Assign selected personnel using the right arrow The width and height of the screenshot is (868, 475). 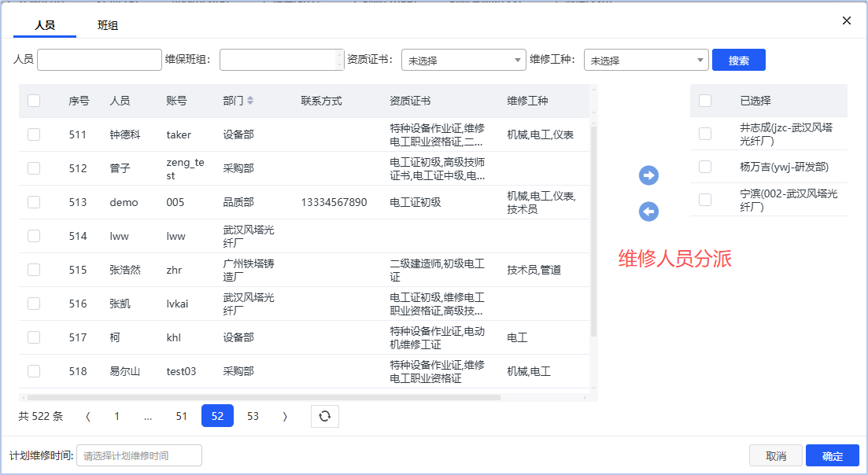tap(648, 175)
